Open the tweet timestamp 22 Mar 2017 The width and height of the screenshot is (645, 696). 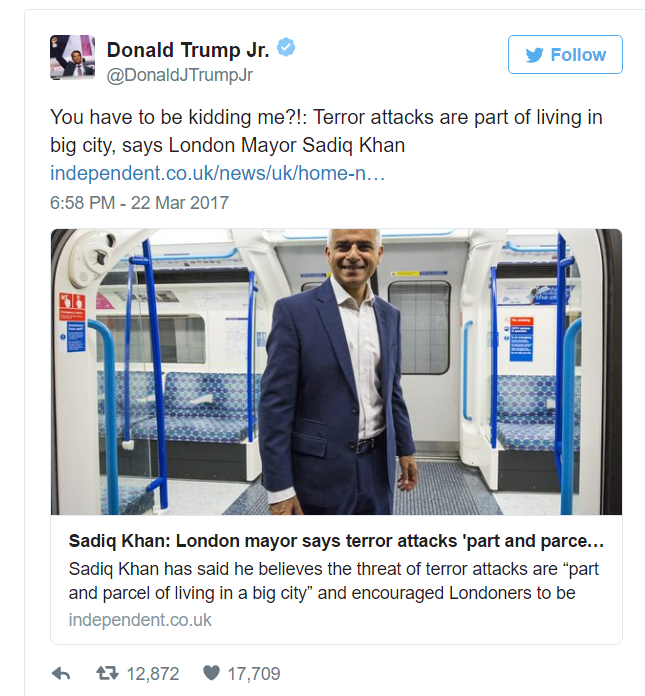pyautogui.click(x=139, y=203)
